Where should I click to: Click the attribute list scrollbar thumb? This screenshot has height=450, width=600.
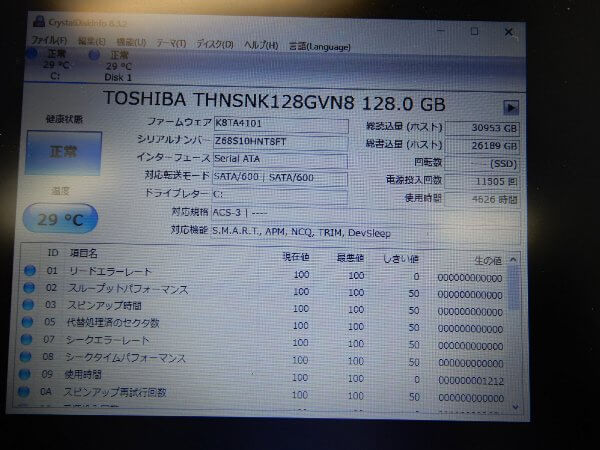click(515, 288)
